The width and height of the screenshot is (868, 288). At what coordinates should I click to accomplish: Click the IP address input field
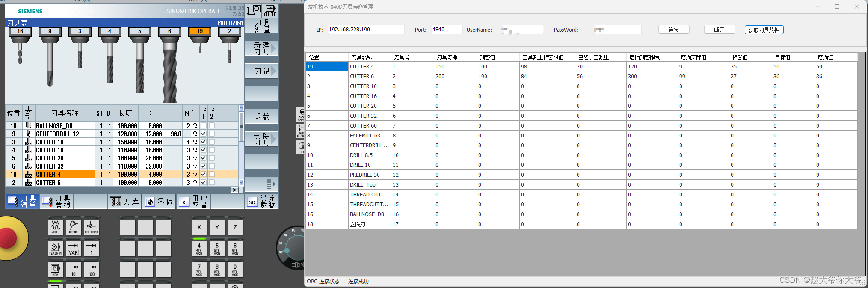[x=366, y=30]
